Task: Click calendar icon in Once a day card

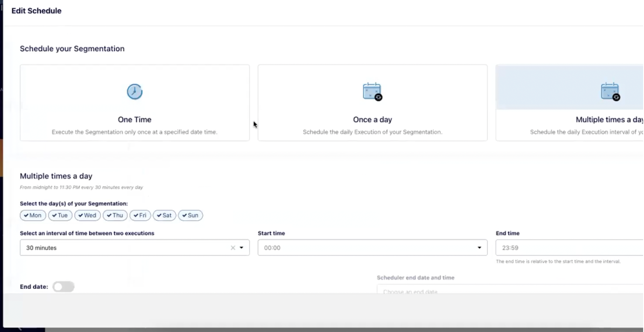Action: click(372, 92)
